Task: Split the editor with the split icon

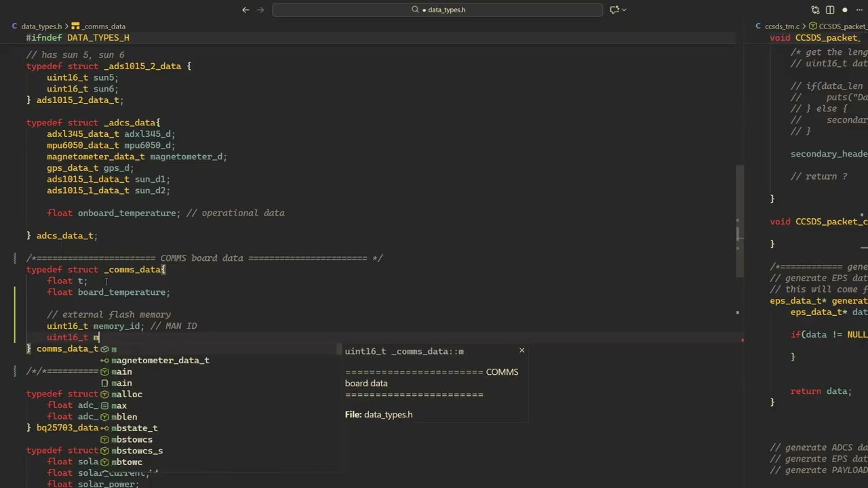Action: pos(830,10)
